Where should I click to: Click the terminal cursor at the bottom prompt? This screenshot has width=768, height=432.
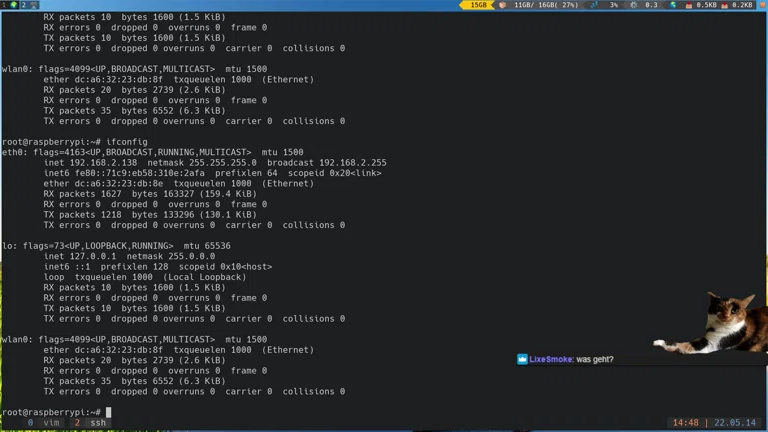click(108, 412)
